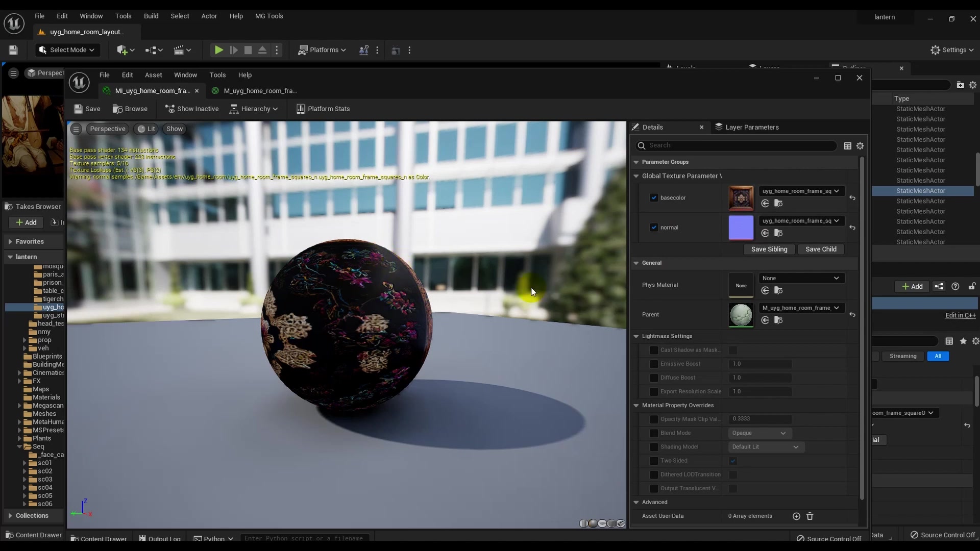Use selected asset for basecolor texture
980x551 pixels.
765,204
